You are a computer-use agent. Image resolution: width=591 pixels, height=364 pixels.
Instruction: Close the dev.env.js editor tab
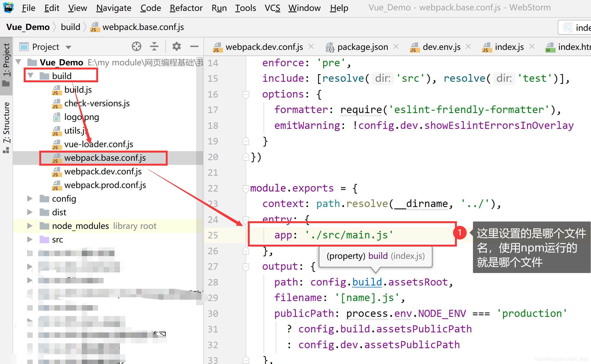point(468,47)
